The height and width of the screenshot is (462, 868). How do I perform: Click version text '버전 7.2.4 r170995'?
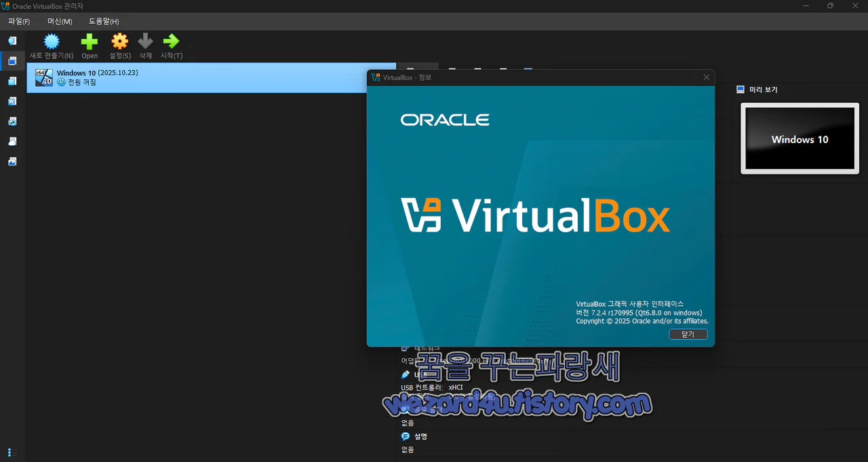[x=605, y=313]
